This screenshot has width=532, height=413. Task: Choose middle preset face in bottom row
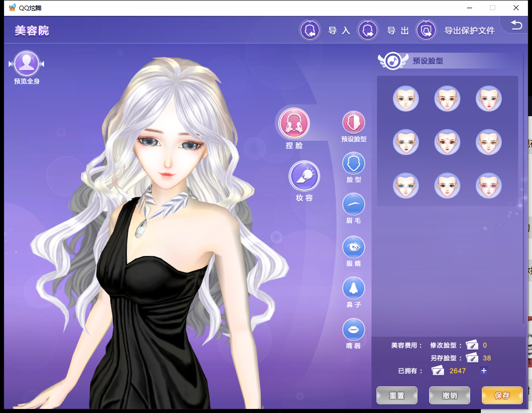point(447,185)
